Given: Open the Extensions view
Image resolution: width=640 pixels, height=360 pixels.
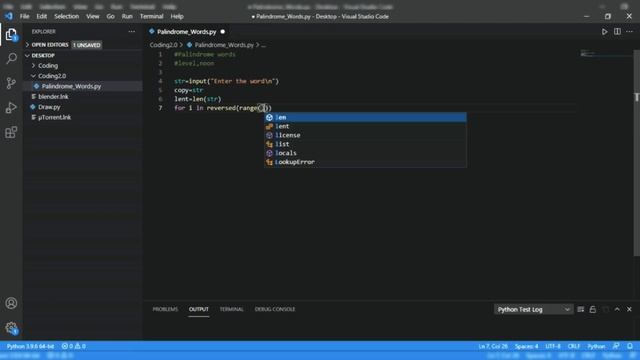Looking at the screenshot, I should pyautogui.click(x=11, y=132).
